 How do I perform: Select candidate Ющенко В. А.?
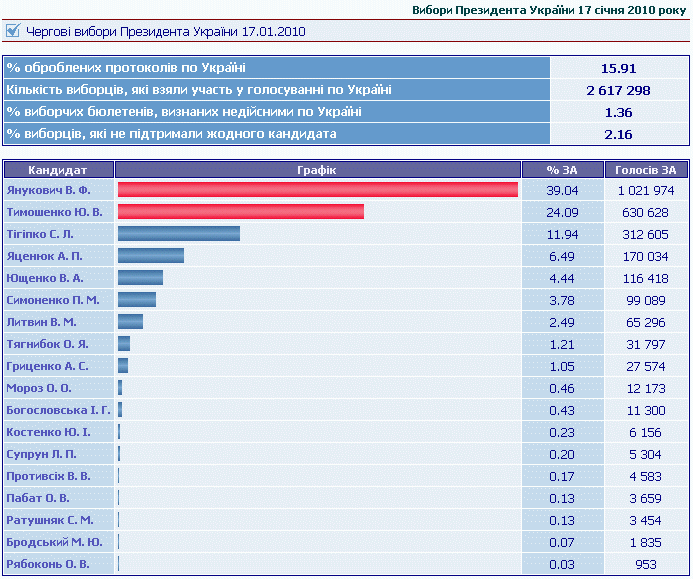(44, 278)
